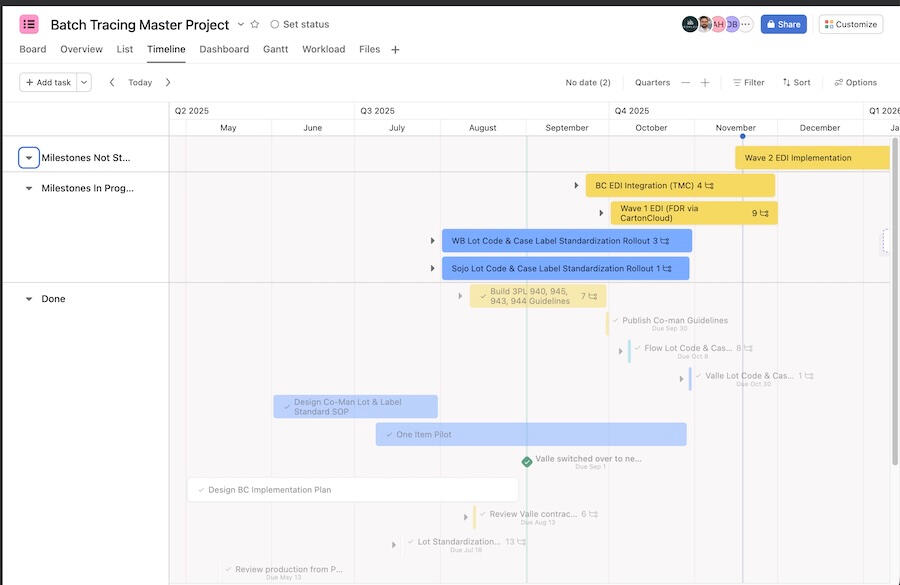The width and height of the screenshot is (900, 585).
Task: Star the Batch Tracing Master Project
Action: tap(256, 22)
